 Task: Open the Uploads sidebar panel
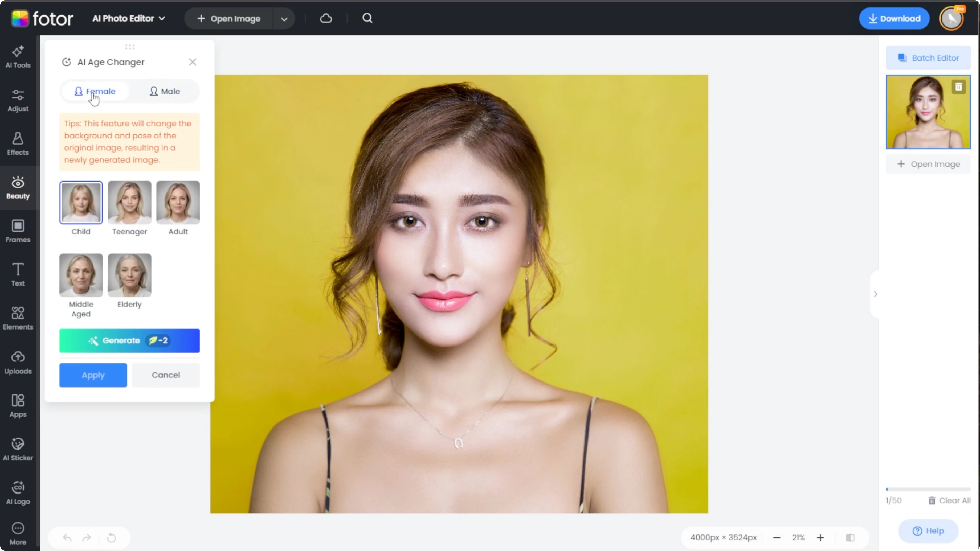(x=18, y=363)
